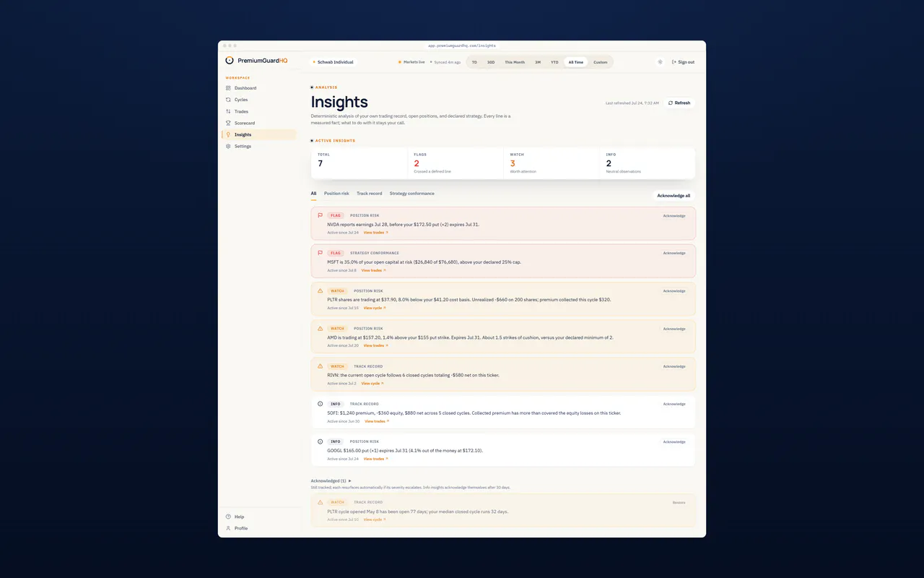Open View trades on the NVDA insight
Screen dimensions: 924x578
point(375,233)
